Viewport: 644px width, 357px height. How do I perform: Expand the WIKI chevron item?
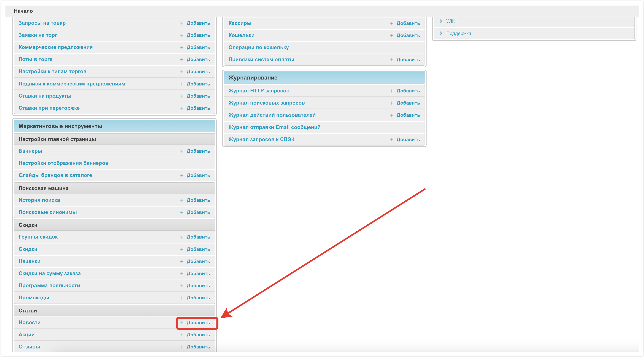441,21
